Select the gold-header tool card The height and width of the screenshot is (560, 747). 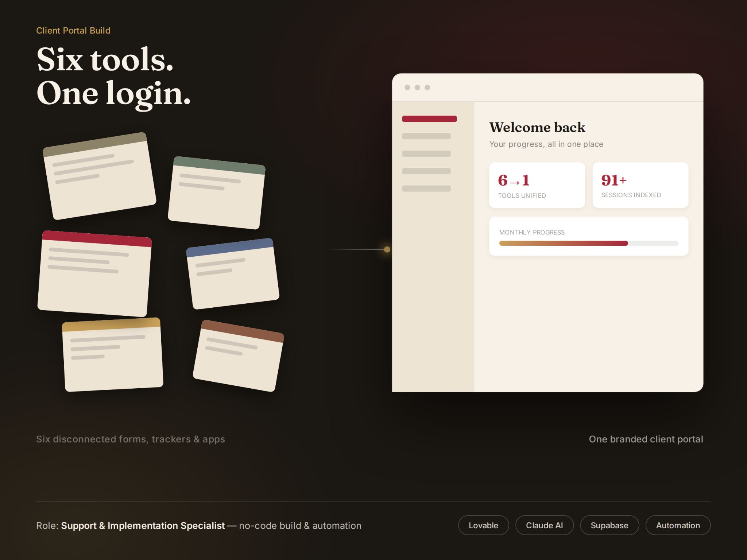tap(112, 354)
